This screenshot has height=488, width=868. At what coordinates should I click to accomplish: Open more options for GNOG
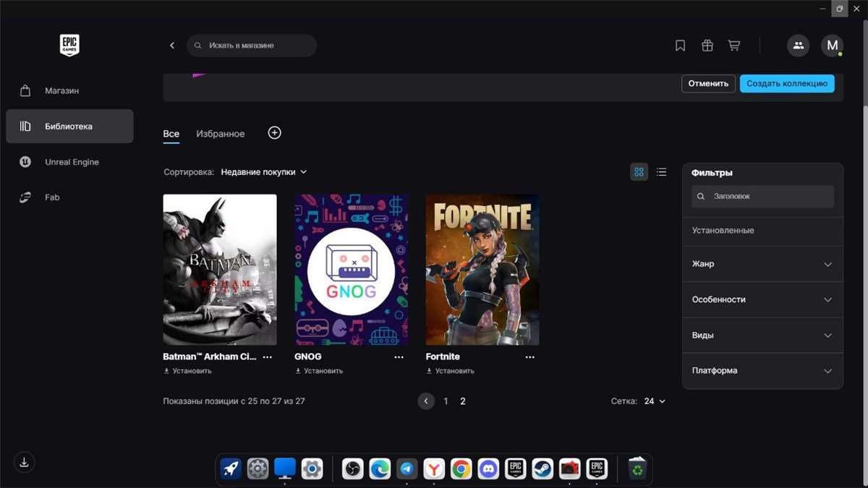click(399, 357)
